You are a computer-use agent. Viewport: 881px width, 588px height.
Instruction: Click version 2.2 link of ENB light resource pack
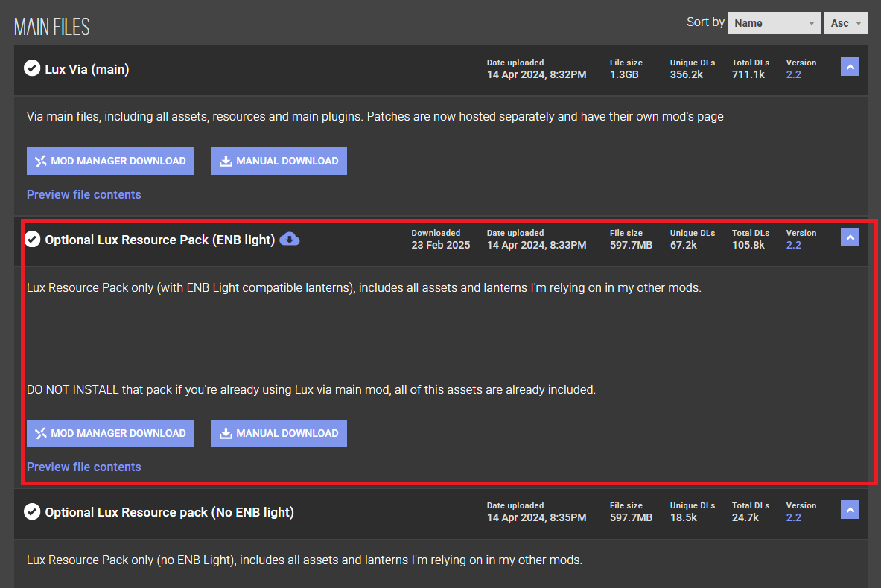[793, 246]
